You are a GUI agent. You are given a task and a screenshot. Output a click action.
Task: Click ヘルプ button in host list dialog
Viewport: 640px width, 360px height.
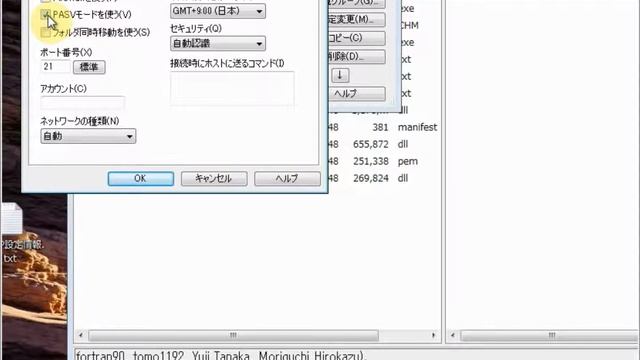click(x=356, y=93)
